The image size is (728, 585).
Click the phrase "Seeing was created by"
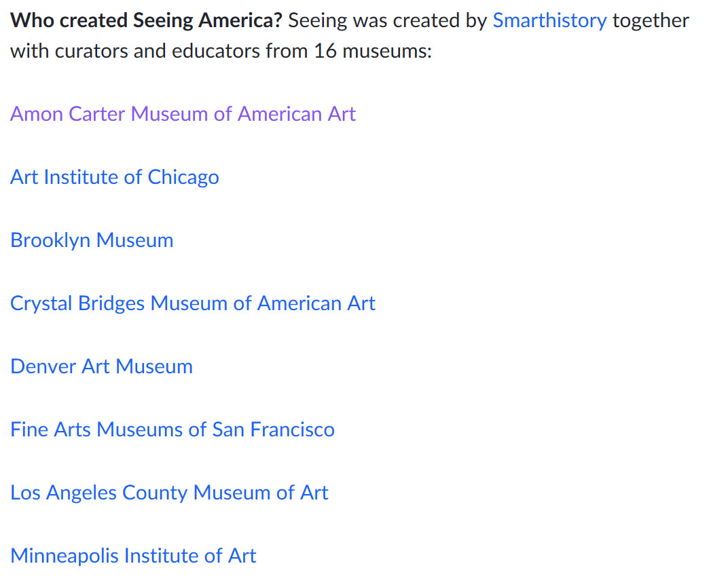387,20
